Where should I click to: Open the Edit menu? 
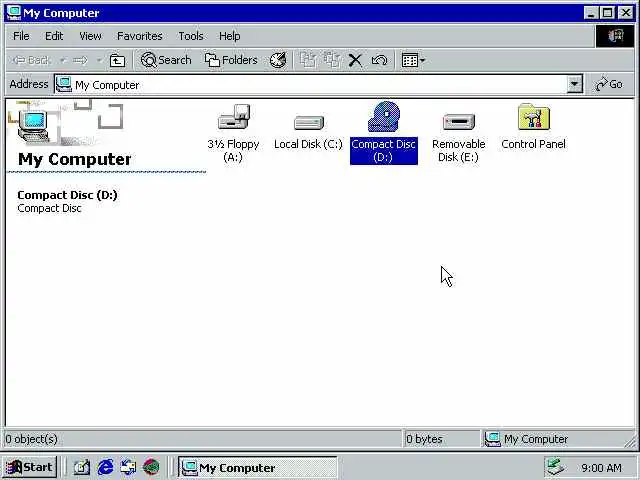coord(54,36)
